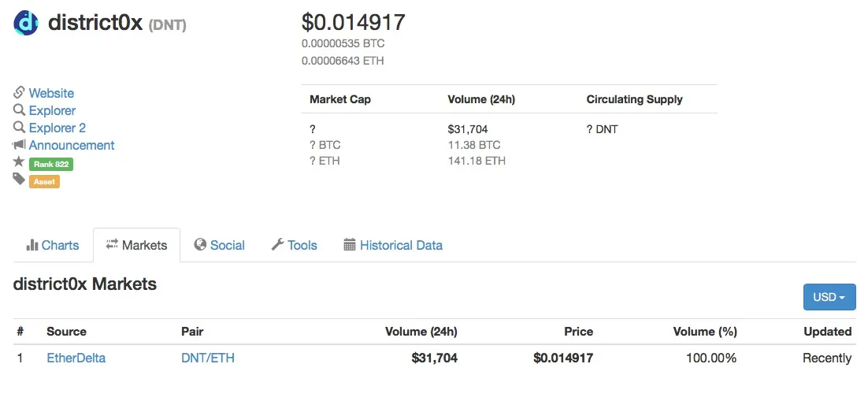This screenshot has height=401, width=868.
Task: Click the magnifier icon beside Explorer 2
Action: tap(20, 127)
